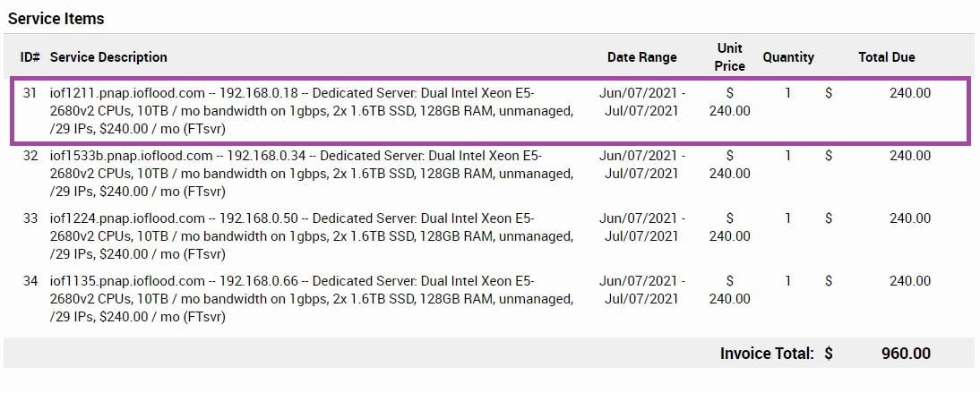Click the Service Items heading

tap(56, 18)
